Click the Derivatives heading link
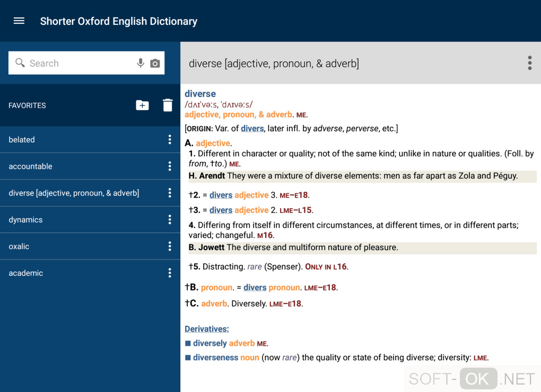The height and width of the screenshot is (392, 541). click(207, 329)
